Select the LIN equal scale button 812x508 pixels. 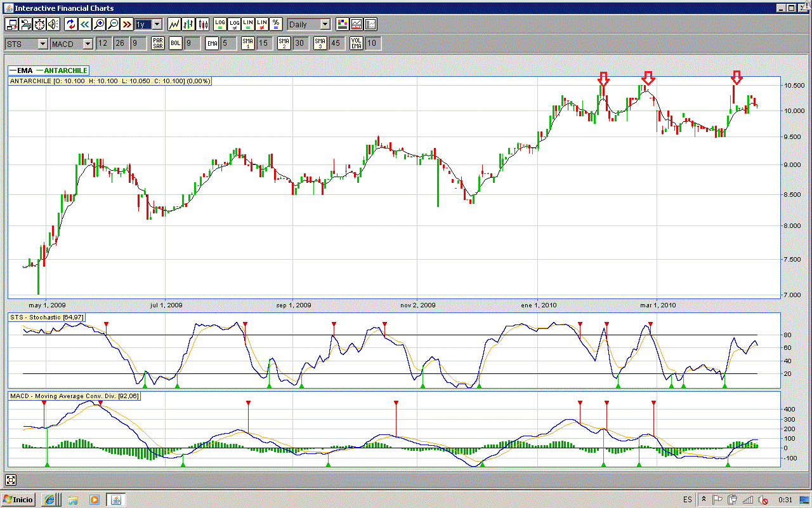pos(248,24)
